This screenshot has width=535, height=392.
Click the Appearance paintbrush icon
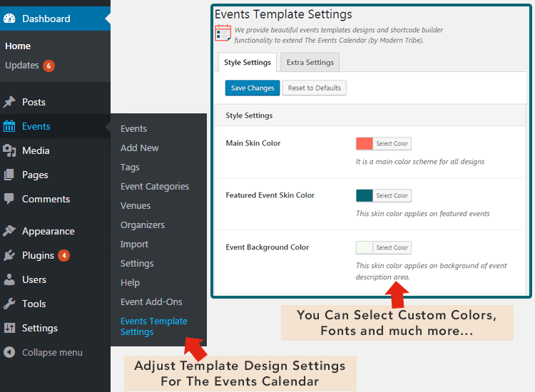pos(9,231)
